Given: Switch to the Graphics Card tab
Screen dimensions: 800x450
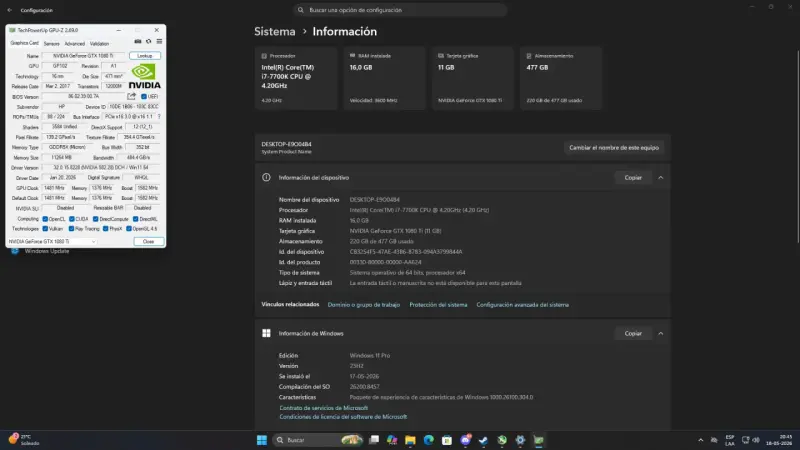Looking at the screenshot, I should pyautogui.click(x=24, y=43).
